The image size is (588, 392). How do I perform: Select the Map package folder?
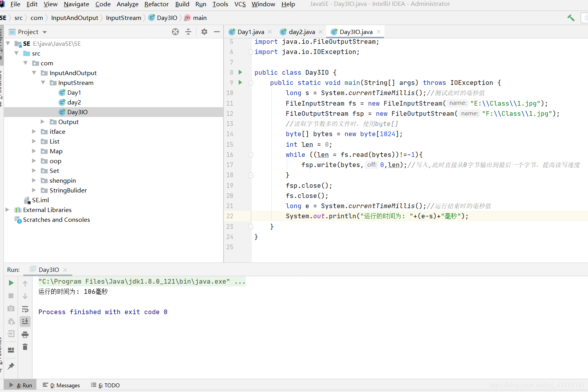(56, 151)
